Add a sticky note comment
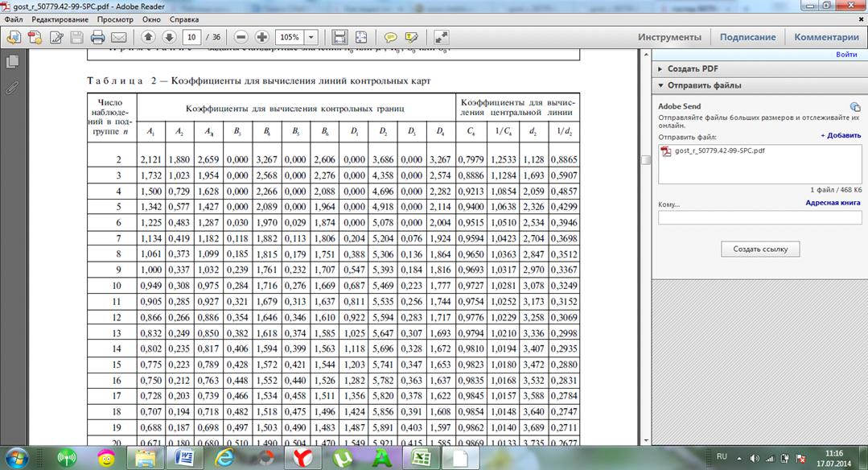Image resolution: width=868 pixels, height=470 pixels. pos(390,37)
